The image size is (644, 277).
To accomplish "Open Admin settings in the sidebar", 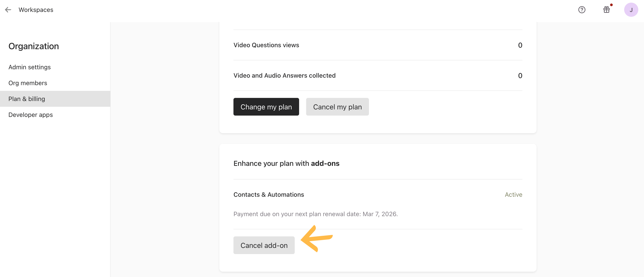I will pos(30,67).
